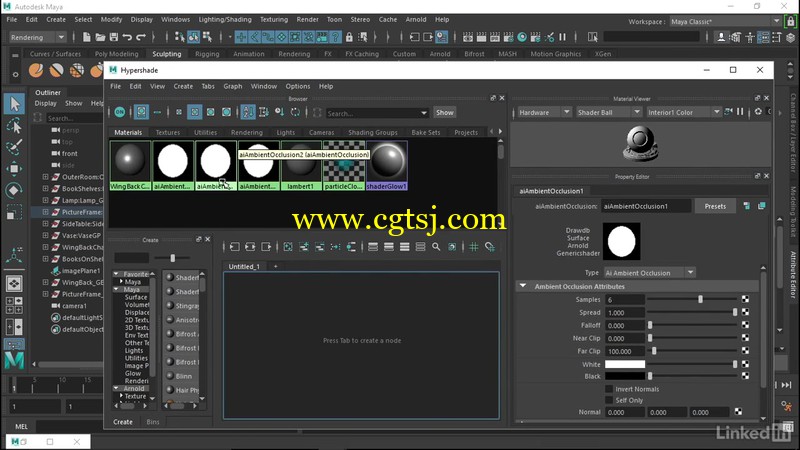Toggle the Hypershade ON icon
This screenshot has height=450, width=800.
click(119, 112)
